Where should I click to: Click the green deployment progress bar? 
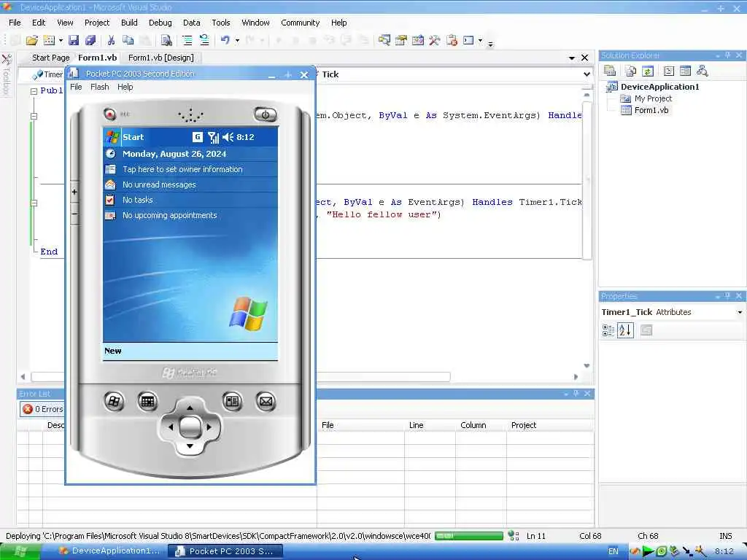click(x=469, y=536)
